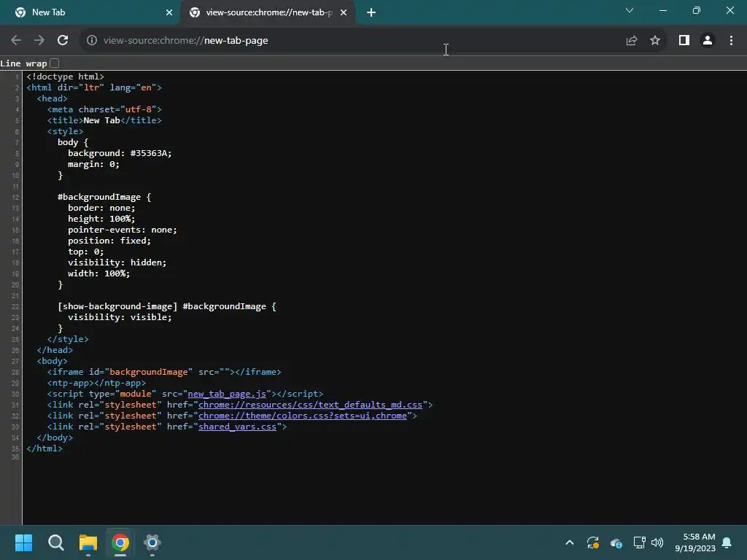Show hidden system tray icons
747x560 pixels.
569,542
